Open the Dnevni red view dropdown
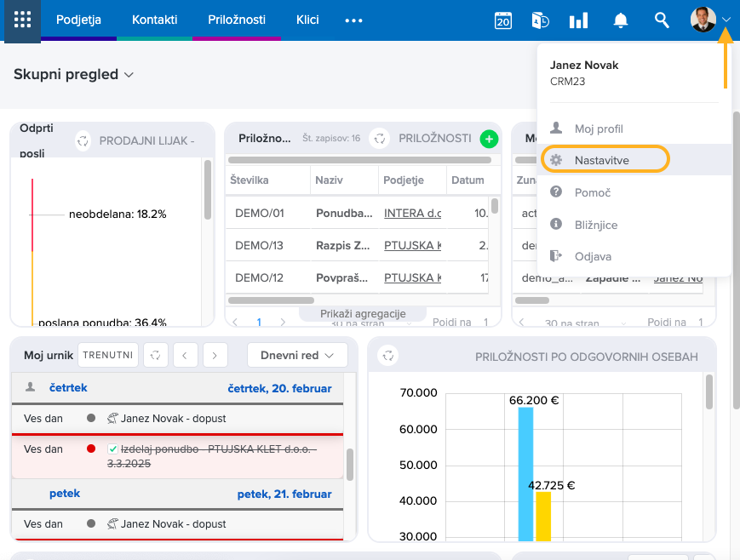The width and height of the screenshot is (740, 560). 297,354
